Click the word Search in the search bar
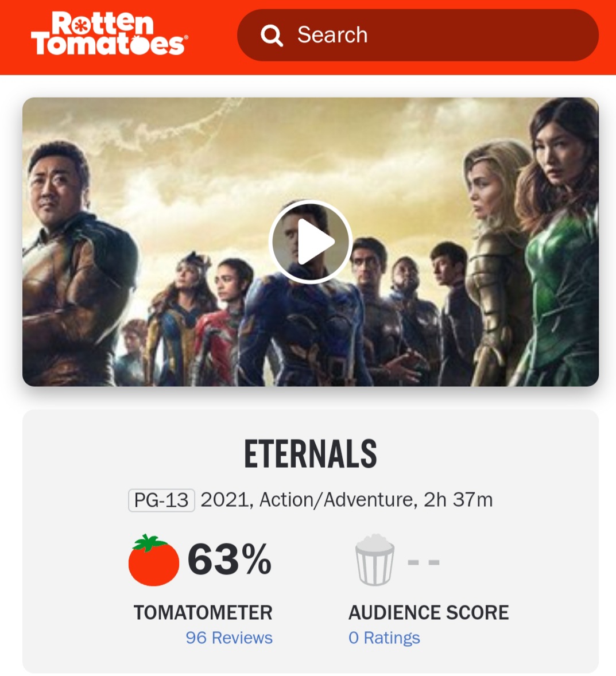Viewport: 616px width, 676px height. (332, 35)
